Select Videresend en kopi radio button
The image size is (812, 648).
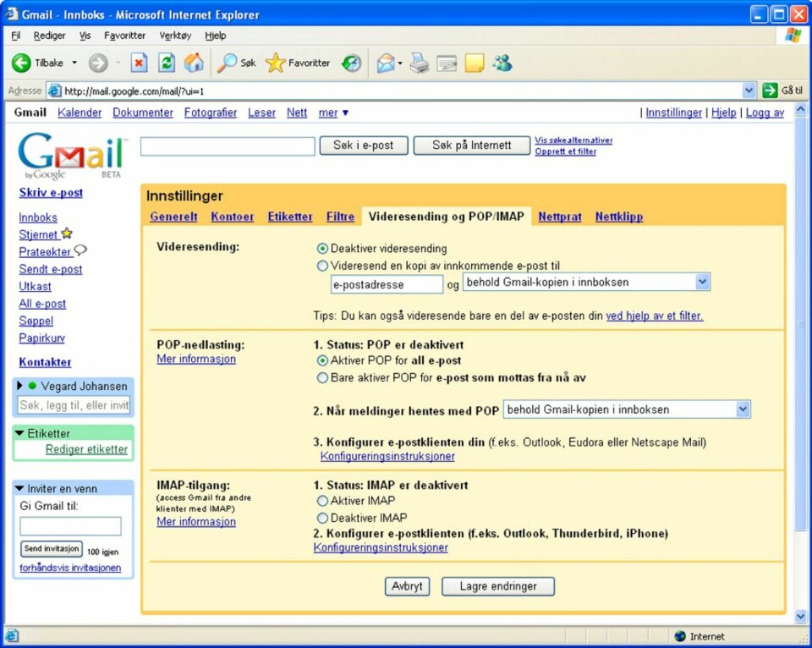pyautogui.click(x=322, y=266)
